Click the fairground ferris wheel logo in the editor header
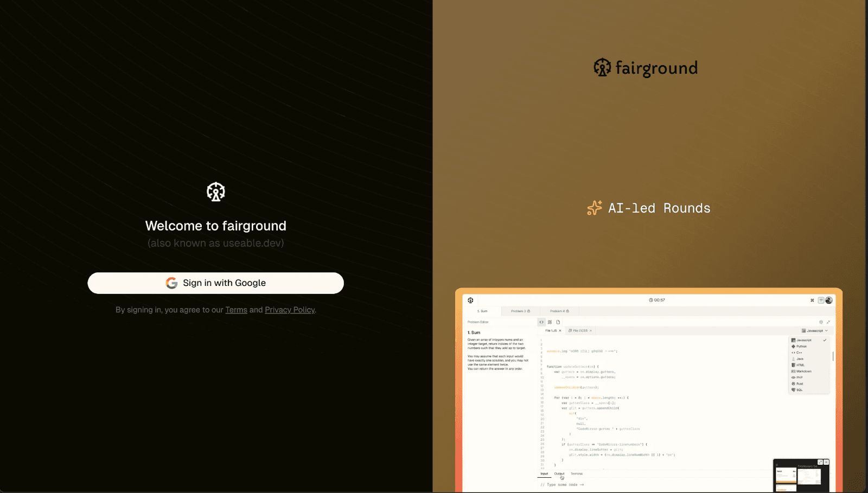This screenshot has height=493, width=868. click(471, 300)
